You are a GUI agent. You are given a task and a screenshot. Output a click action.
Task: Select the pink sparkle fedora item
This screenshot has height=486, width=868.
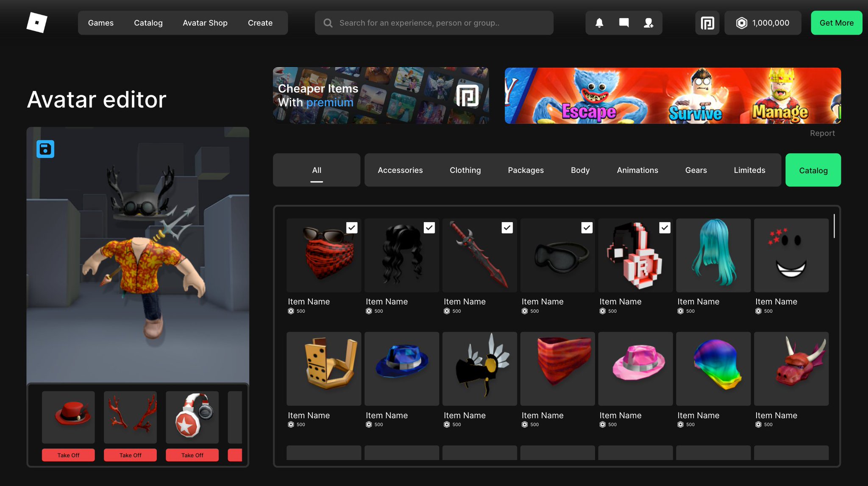635,369
